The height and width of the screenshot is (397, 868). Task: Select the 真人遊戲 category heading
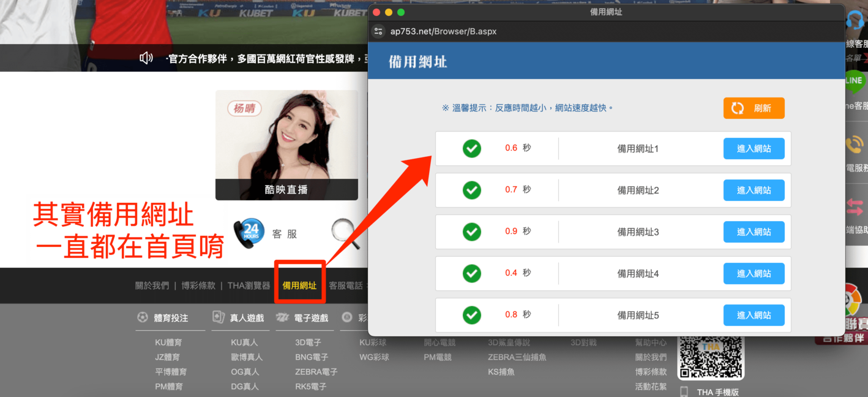(x=247, y=318)
